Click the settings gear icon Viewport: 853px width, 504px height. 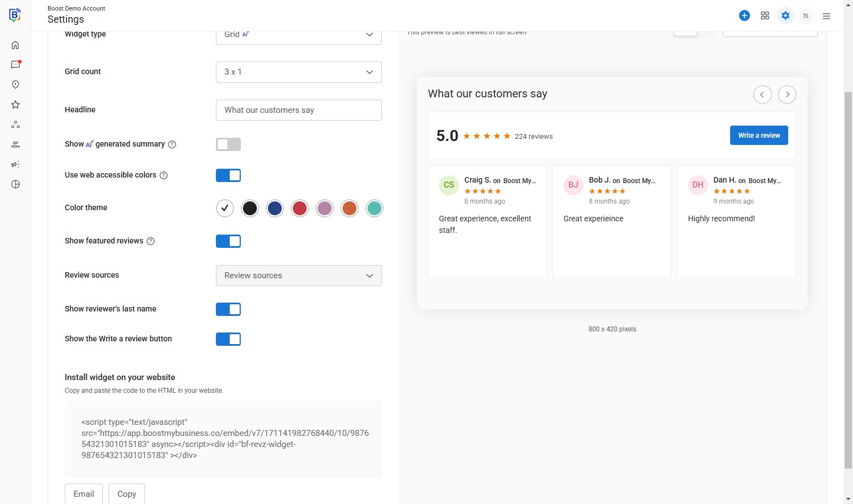point(785,15)
